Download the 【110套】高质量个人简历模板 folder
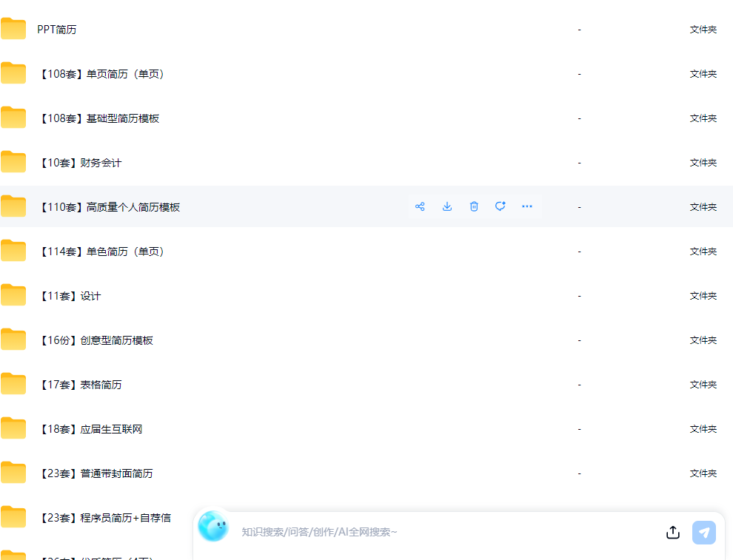This screenshot has height=560, width=733. coord(447,206)
